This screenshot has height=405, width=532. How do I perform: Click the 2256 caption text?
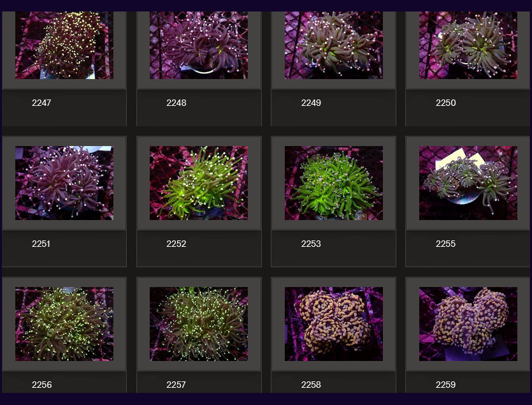(42, 385)
